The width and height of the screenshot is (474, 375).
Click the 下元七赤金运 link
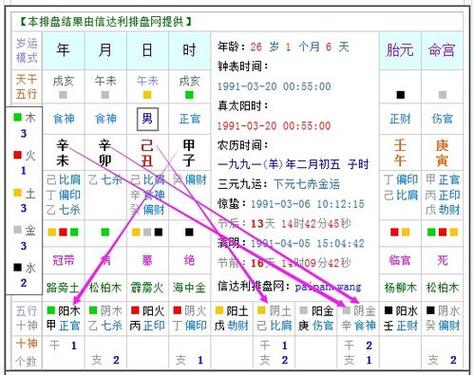click(x=307, y=184)
